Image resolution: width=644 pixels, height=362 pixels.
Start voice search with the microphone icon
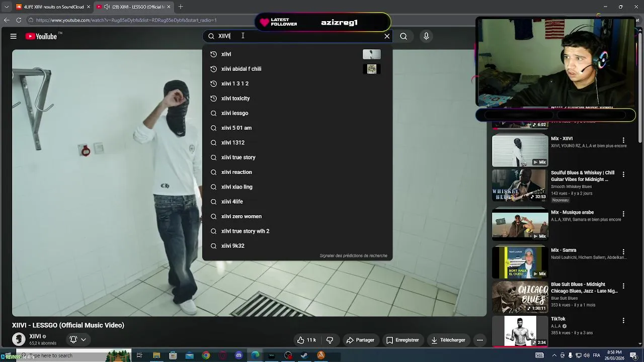426,36
